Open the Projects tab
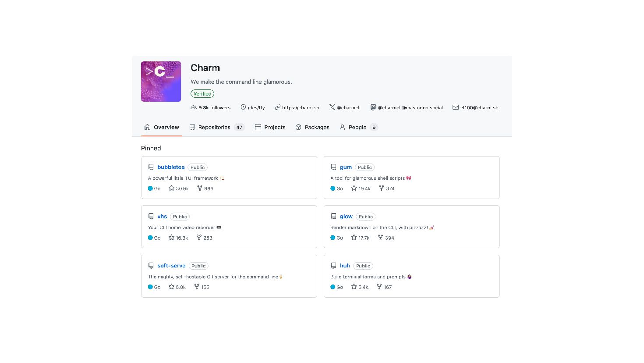This screenshot has width=644, height=363. pyautogui.click(x=270, y=127)
